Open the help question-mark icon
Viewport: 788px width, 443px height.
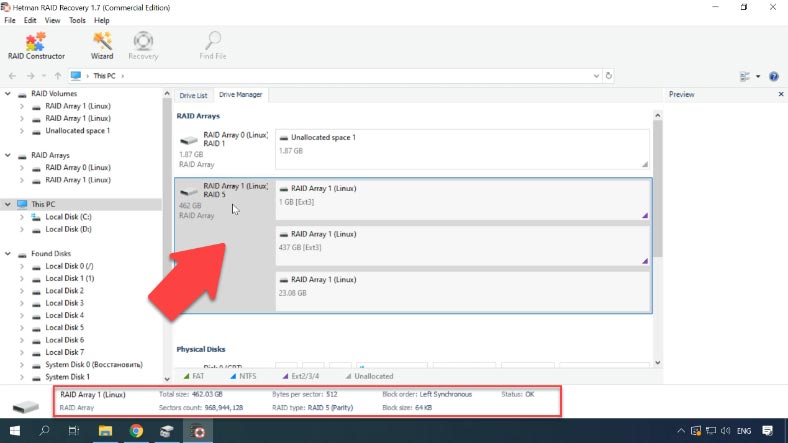click(773, 76)
